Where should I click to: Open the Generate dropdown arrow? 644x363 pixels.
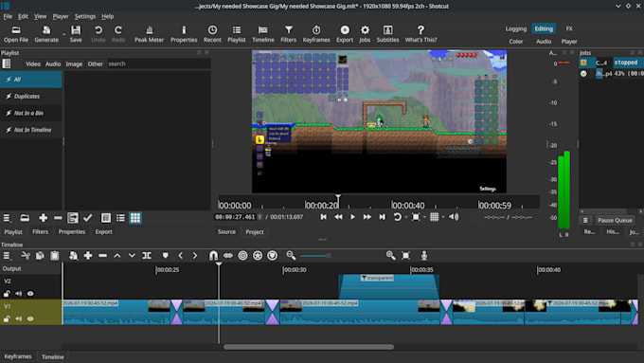tap(63, 34)
